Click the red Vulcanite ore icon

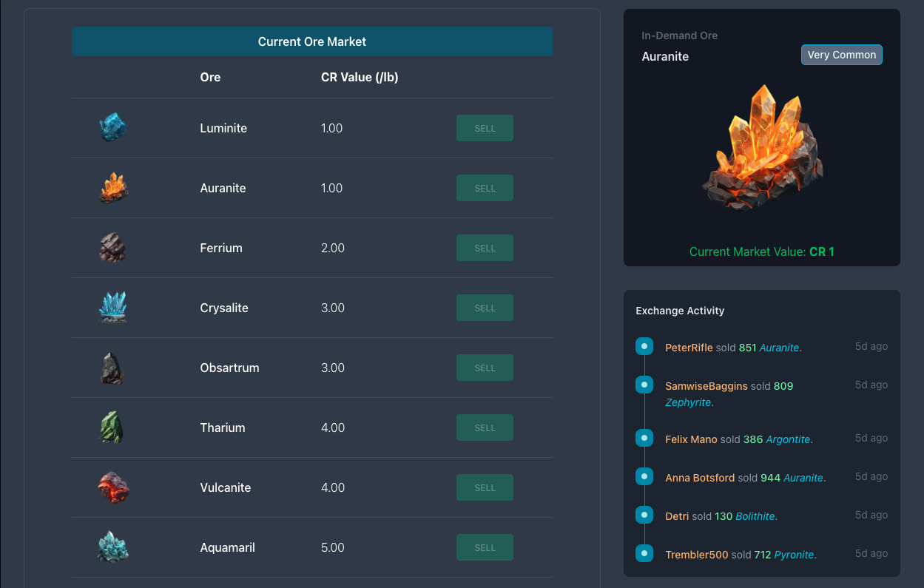(113, 487)
